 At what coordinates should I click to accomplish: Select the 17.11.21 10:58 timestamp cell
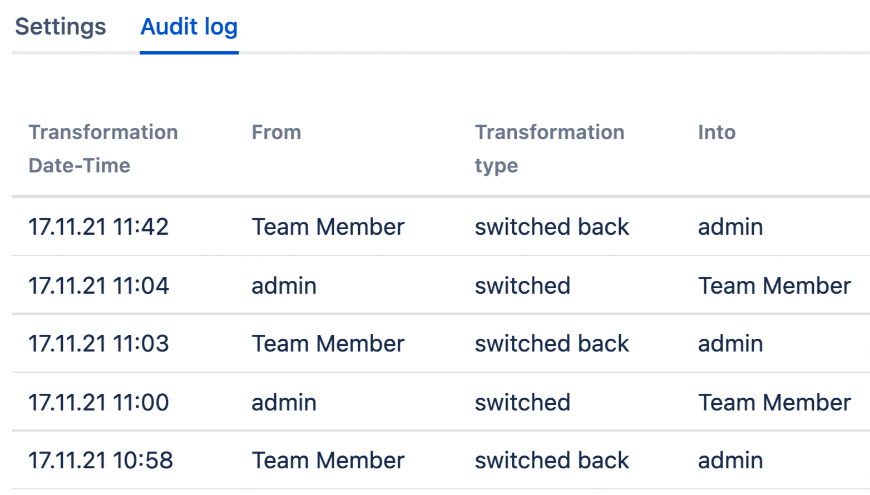(x=100, y=461)
